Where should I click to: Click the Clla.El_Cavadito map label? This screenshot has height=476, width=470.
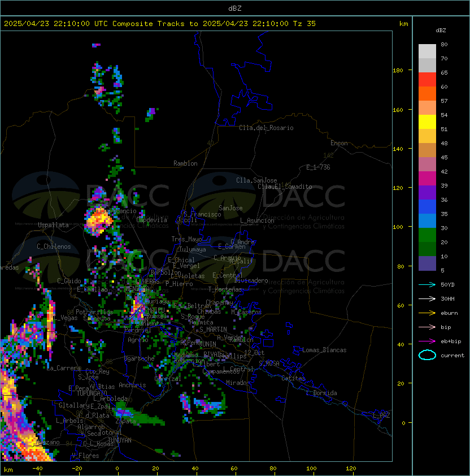click(285, 187)
